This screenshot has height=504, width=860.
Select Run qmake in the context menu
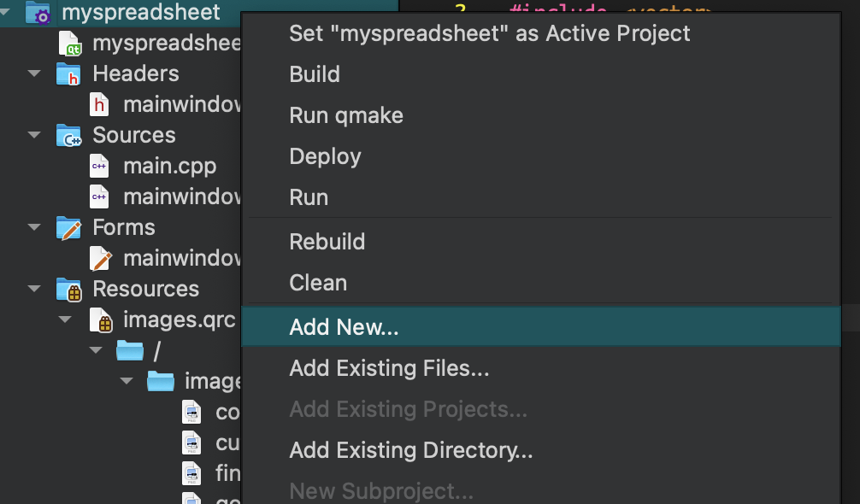(346, 115)
